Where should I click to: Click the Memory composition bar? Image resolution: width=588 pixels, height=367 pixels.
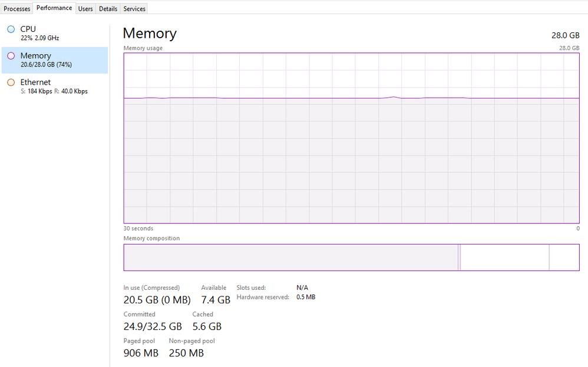[x=351, y=257]
